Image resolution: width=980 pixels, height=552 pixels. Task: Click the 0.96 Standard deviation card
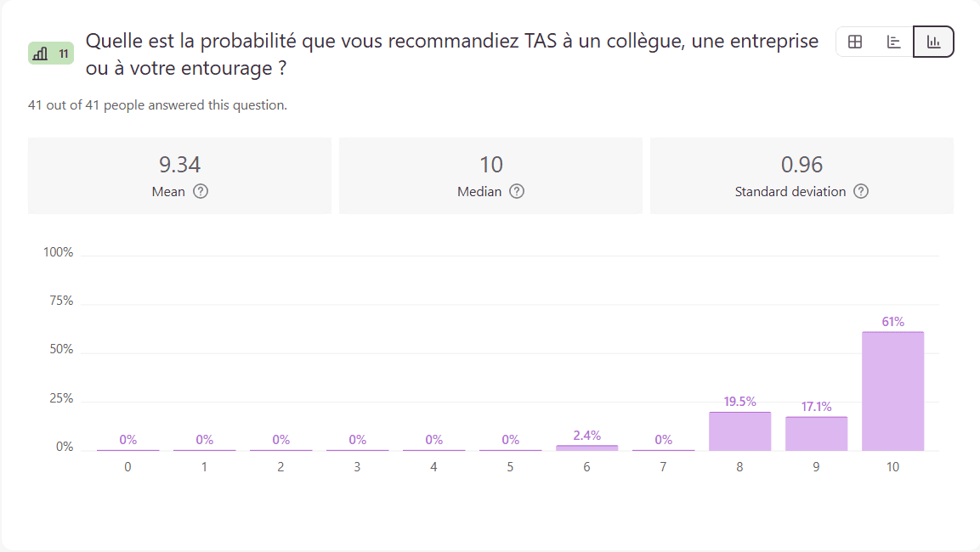(x=802, y=176)
